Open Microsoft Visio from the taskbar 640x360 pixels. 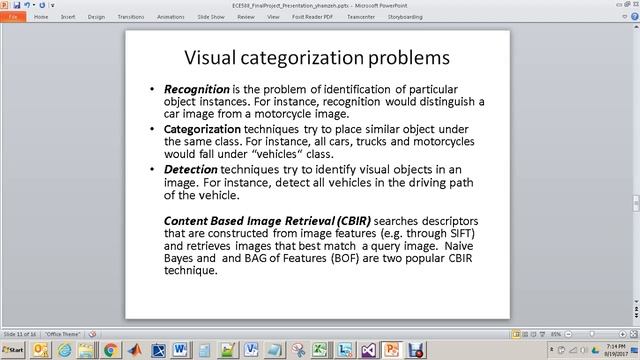[x=251, y=350]
